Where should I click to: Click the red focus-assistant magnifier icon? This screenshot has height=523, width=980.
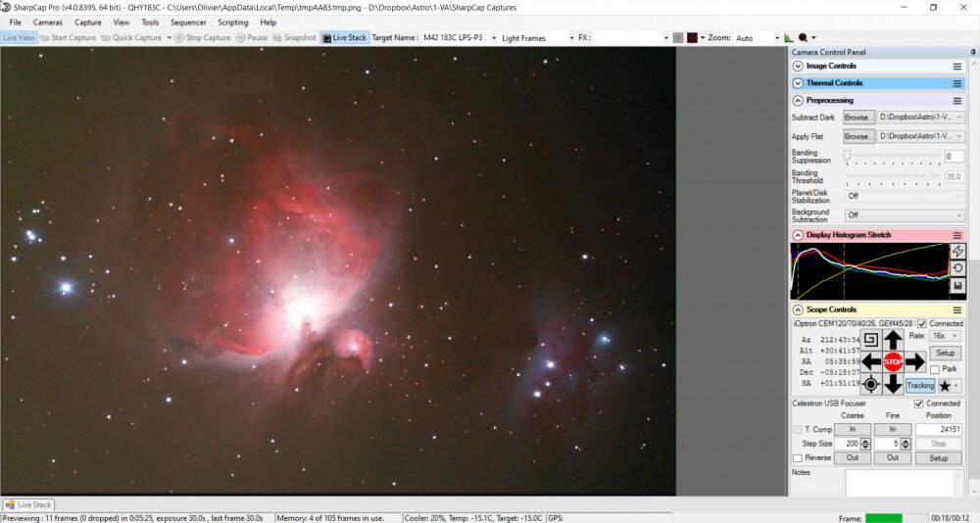point(804,38)
